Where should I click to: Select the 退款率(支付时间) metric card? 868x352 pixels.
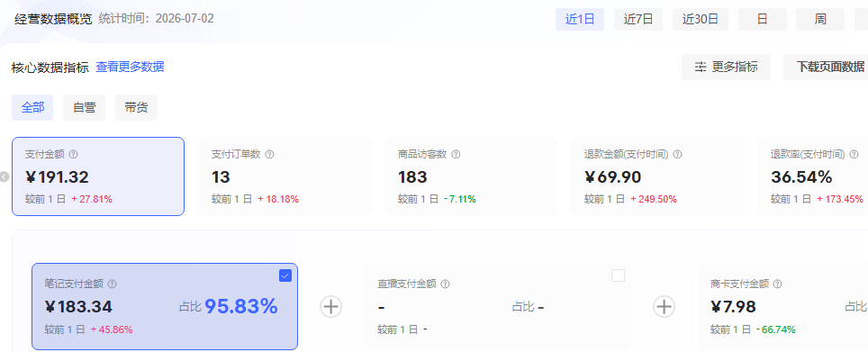[813, 176]
